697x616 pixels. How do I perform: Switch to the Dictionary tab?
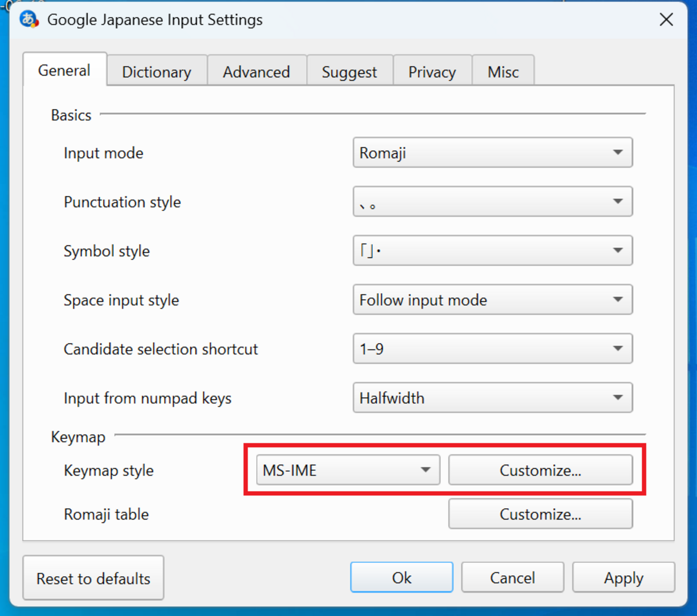(x=157, y=72)
